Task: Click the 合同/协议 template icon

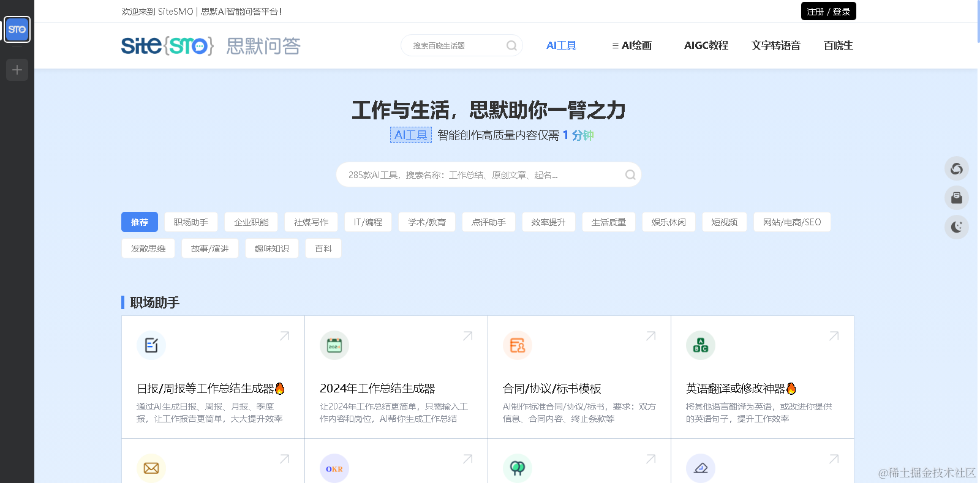Action: 518,345
